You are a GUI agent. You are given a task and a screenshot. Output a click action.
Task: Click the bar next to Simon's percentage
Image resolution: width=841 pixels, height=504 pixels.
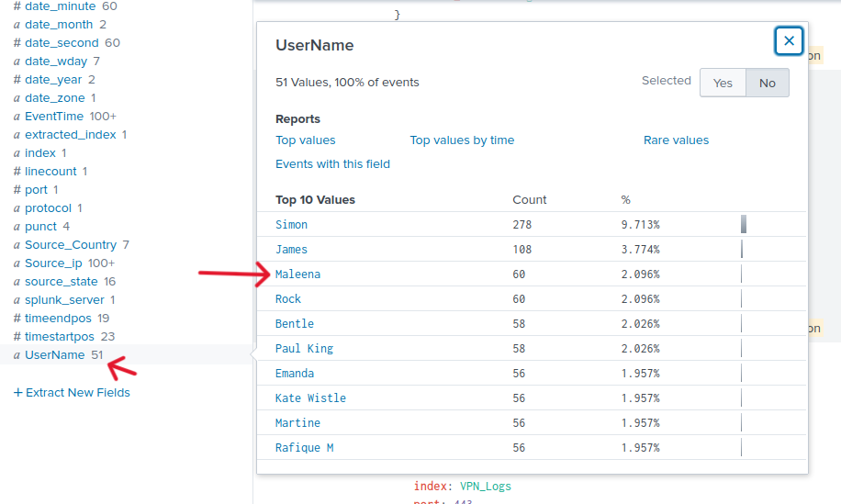(x=744, y=225)
